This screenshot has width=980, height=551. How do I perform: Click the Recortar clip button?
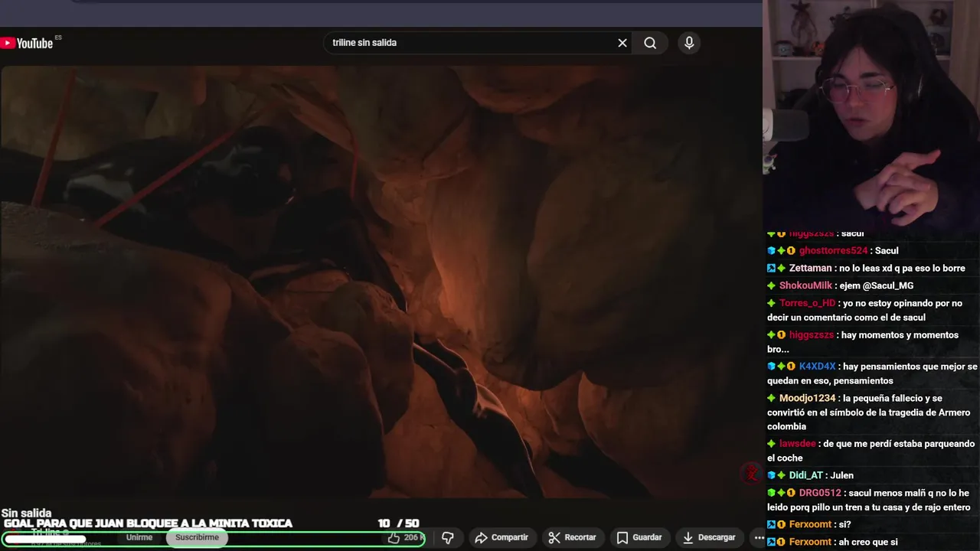(573, 537)
